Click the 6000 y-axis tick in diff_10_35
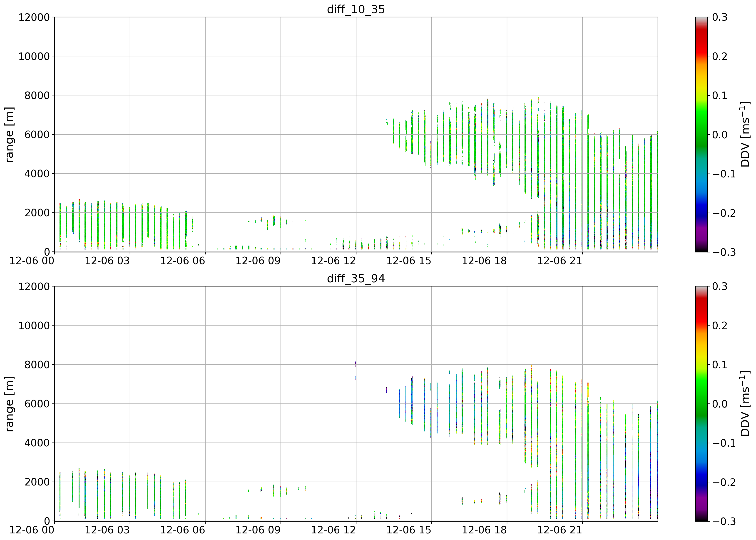This screenshot has height=540, width=756. 37,135
